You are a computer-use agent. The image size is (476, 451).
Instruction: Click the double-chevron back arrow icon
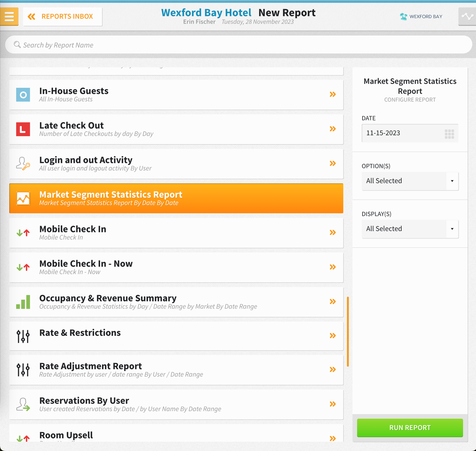[x=31, y=17]
